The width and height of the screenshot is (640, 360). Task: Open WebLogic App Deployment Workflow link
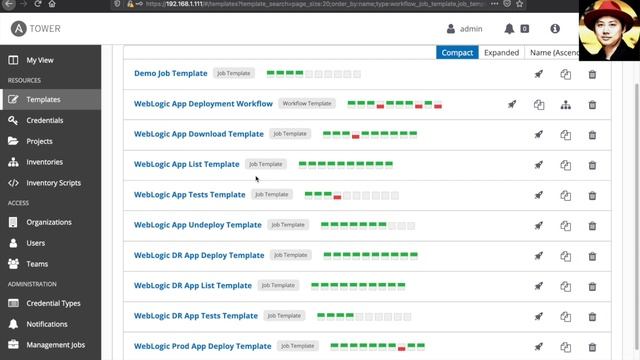tap(203, 104)
